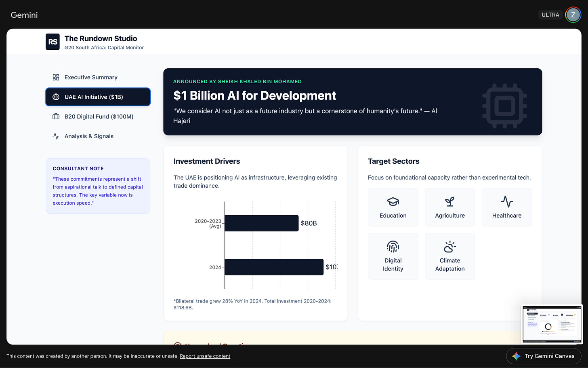Click the clipped value label after the 2024 bar

click(332, 267)
